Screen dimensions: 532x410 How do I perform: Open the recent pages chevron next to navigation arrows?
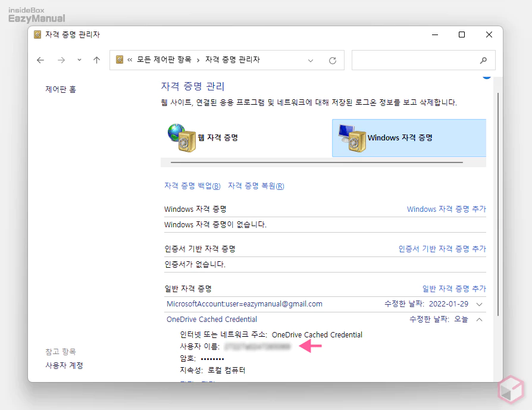click(x=78, y=60)
